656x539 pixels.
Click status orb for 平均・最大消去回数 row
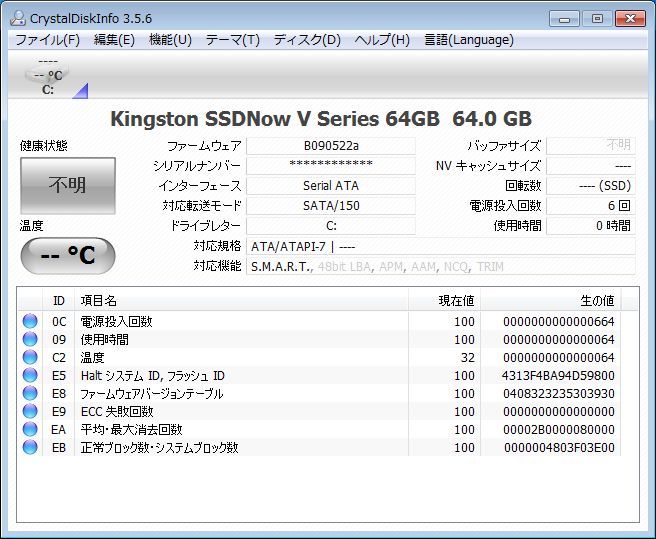pyautogui.click(x=30, y=429)
